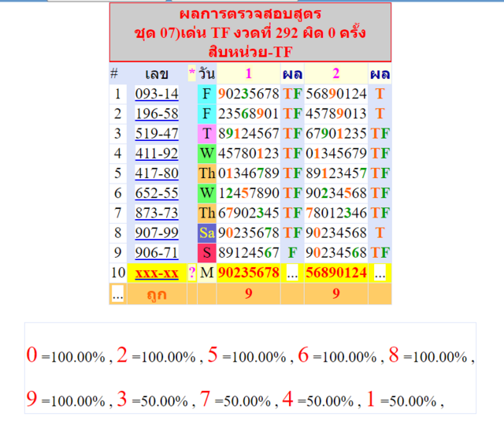Screen dimensions: 504x428
Task: Click the green W day cell in row 4
Action: [x=206, y=154]
